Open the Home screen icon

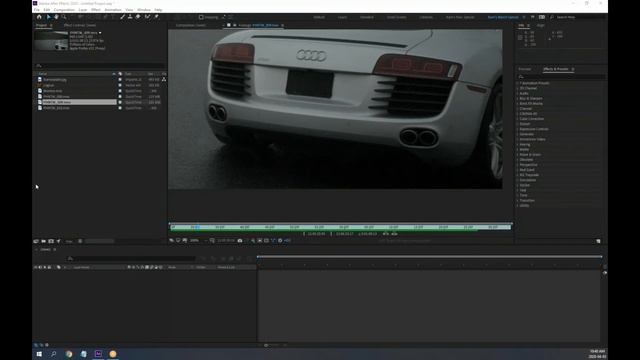[39, 17]
